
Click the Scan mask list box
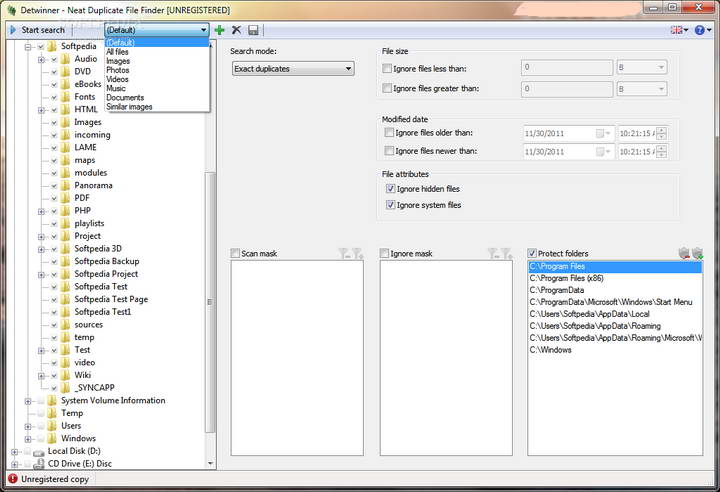click(297, 358)
